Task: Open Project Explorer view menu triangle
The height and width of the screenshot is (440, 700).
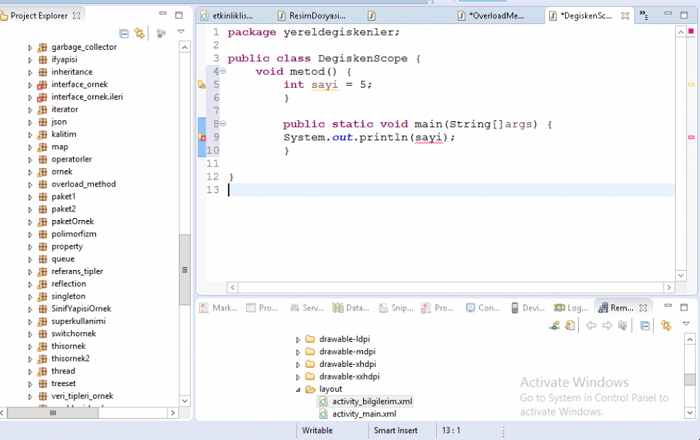Action: 181,32
